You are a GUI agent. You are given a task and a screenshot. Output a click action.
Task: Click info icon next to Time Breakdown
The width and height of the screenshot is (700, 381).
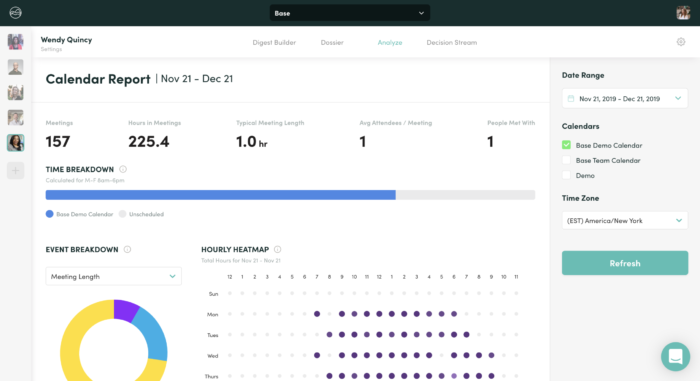(123, 169)
